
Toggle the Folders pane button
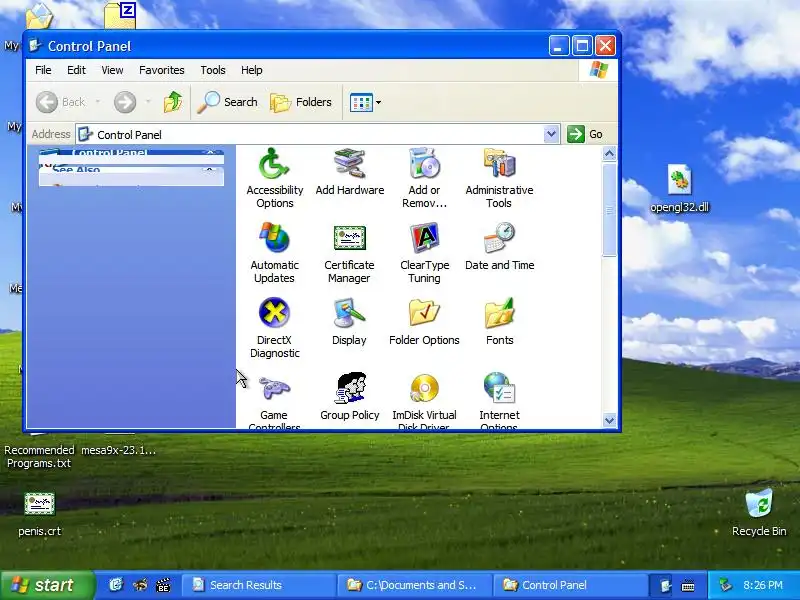click(x=301, y=102)
